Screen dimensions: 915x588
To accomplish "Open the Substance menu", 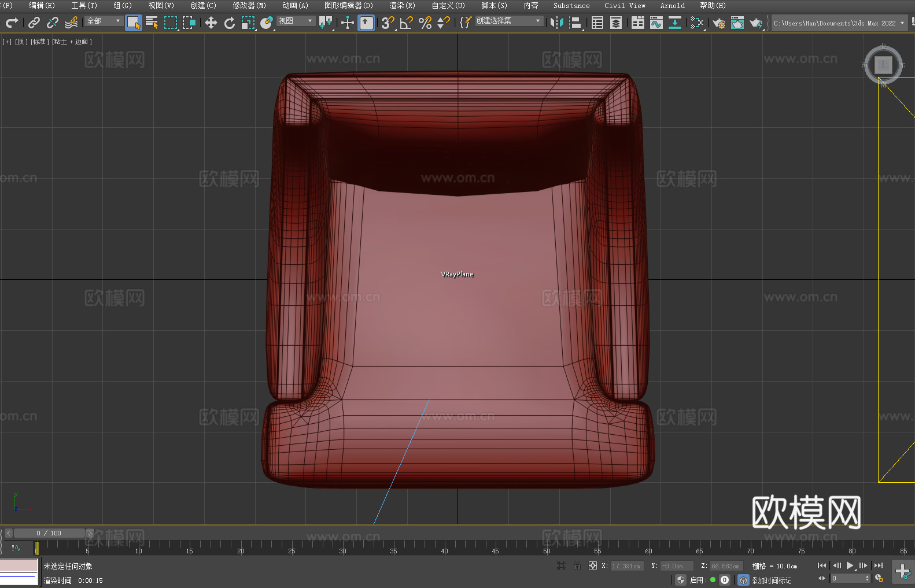I will (x=571, y=5).
